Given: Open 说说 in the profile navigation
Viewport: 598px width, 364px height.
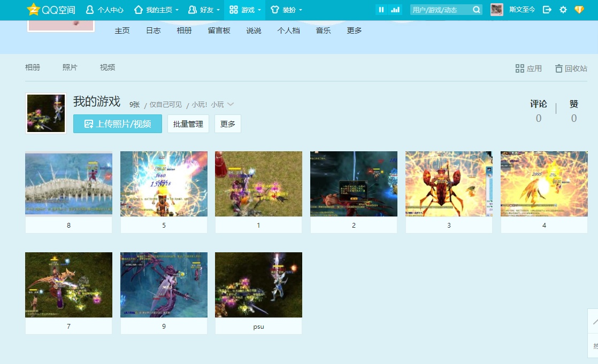Looking at the screenshot, I should pyautogui.click(x=254, y=30).
